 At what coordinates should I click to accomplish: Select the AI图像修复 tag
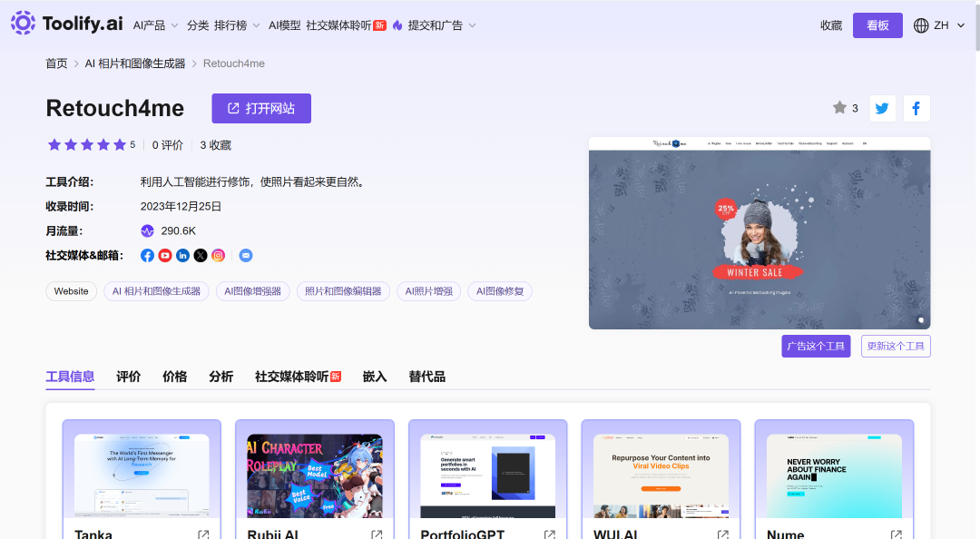coord(500,291)
